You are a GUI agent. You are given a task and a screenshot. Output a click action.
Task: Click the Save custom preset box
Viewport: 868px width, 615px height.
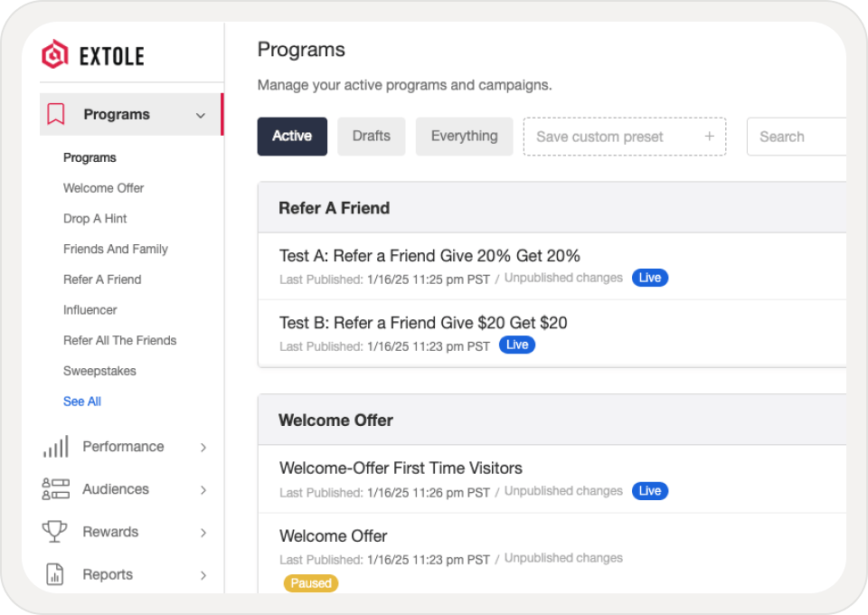(625, 137)
